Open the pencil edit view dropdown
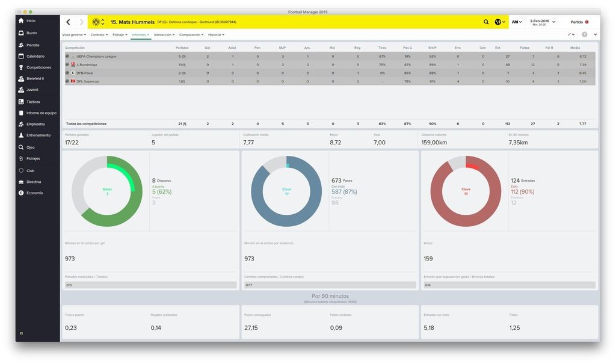Image resolution: width=616 pixels, height=364 pixels. 571,34
